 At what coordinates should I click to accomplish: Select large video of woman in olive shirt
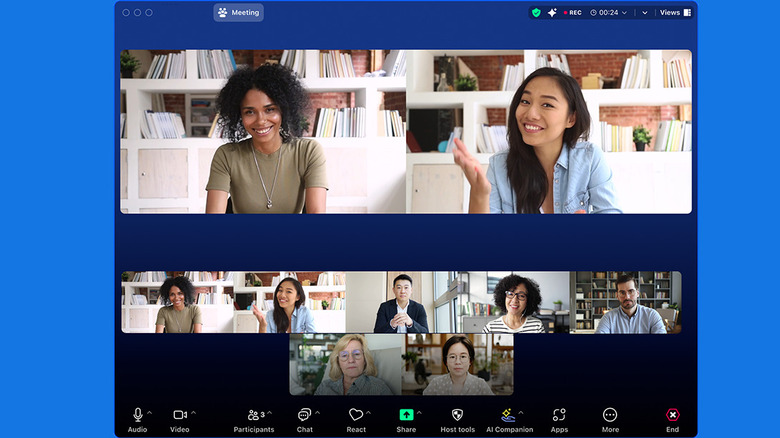coord(263,131)
